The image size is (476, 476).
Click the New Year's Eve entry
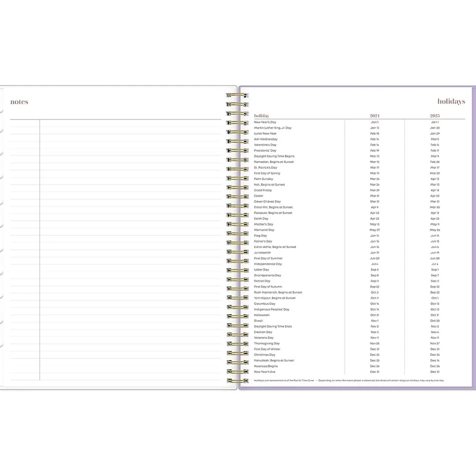[x=265, y=372]
